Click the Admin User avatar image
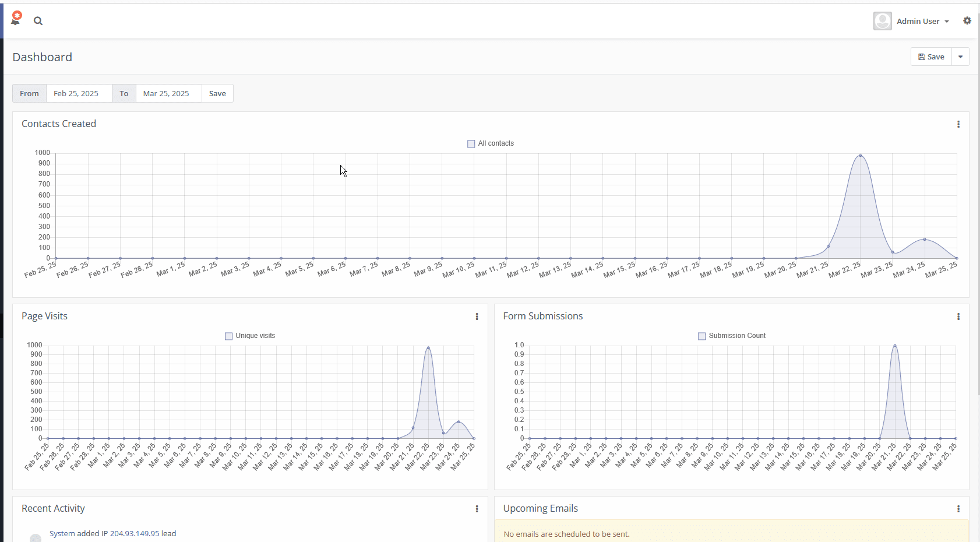 pyautogui.click(x=882, y=21)
